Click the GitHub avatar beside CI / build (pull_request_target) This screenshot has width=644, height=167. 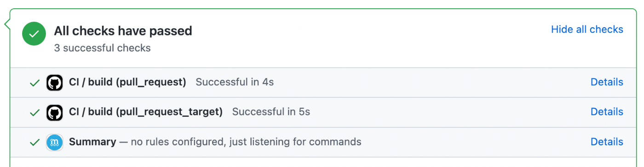click(55, 112)
